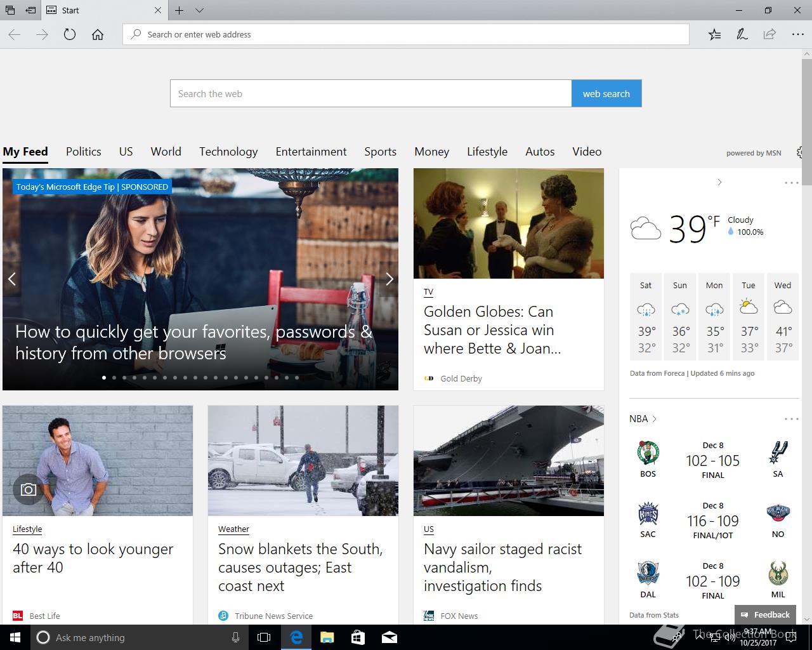The width and height of the screenshot is (812, 650).
Task: Click address bar search field
Action: (x=406, y=34)
